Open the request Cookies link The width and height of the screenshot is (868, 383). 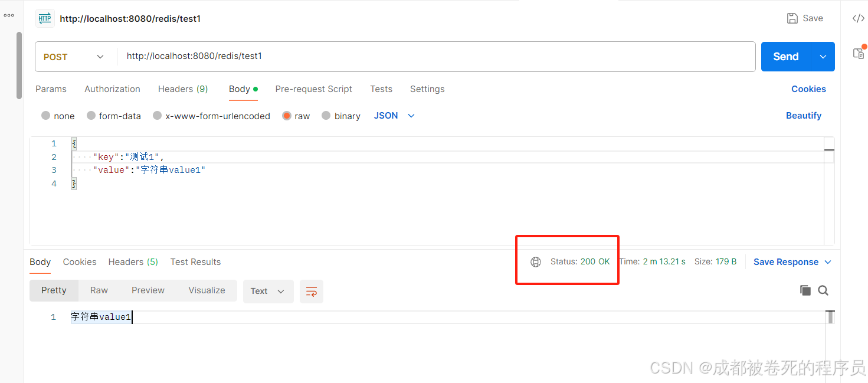point(808,89)
